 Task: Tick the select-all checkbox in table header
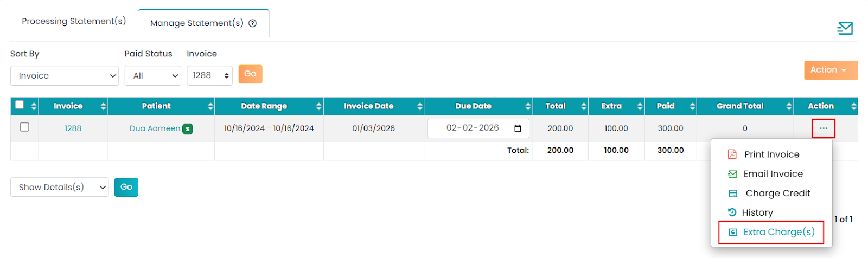coord(20,105)
